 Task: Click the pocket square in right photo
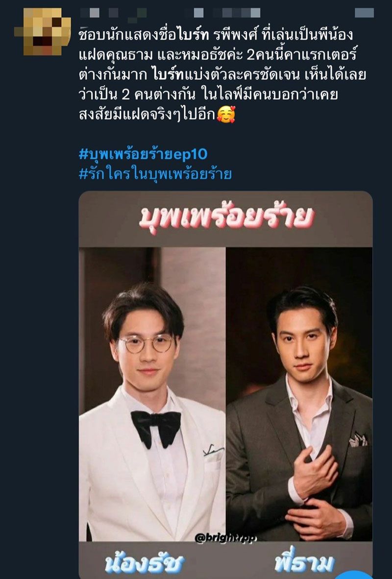[358, 439]
